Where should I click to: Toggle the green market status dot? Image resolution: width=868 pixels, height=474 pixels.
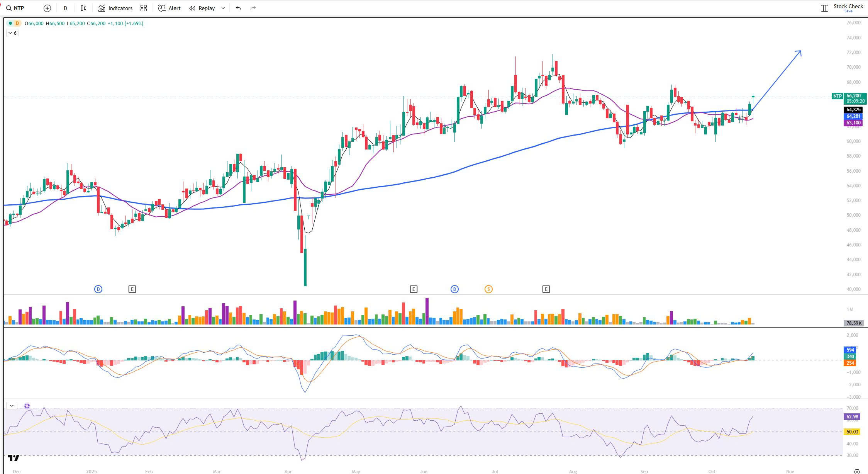coord(10,23)
